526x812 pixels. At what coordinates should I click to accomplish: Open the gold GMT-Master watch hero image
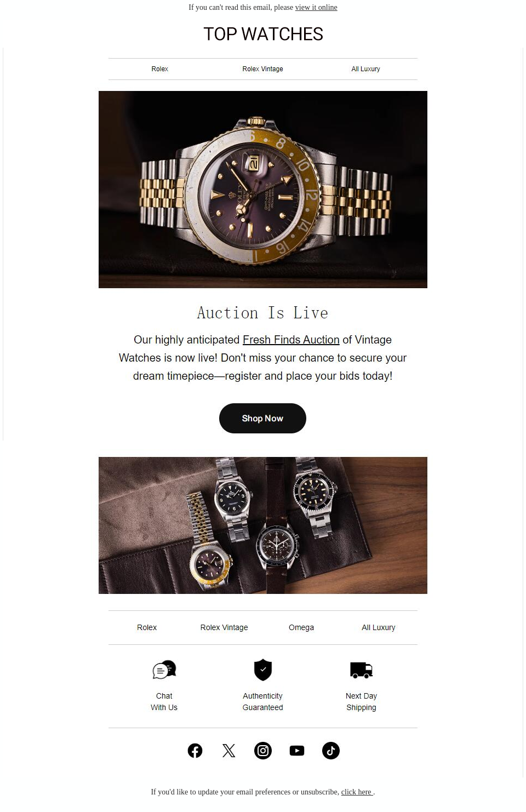(x=263, y=190)
